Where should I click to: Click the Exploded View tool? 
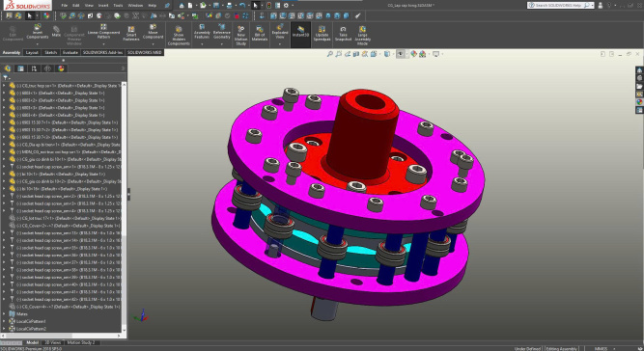pos(280,32)
